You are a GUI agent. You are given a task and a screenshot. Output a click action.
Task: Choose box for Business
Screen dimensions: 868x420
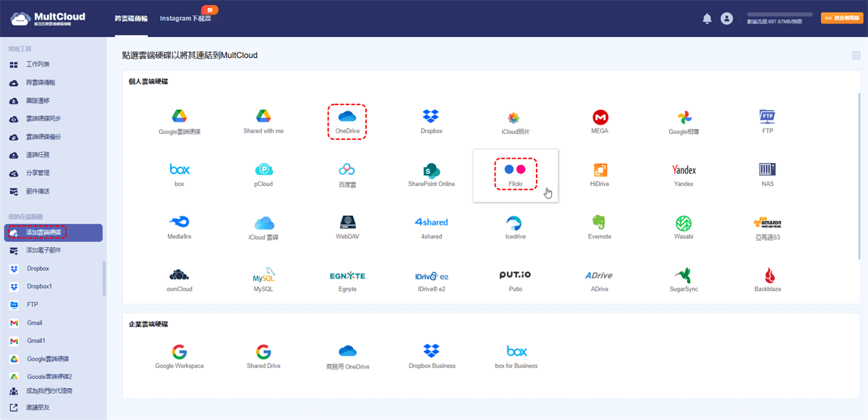516,351
